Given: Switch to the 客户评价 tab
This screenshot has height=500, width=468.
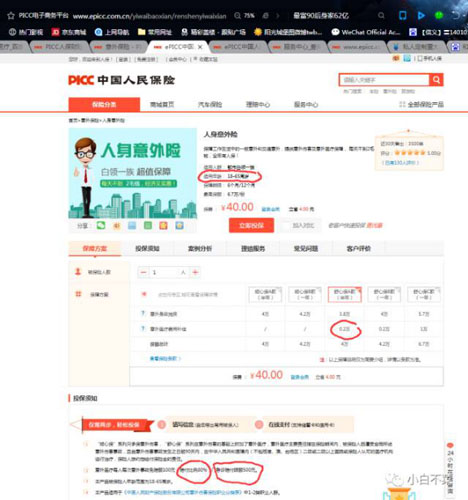Looking at the screenshot, I should click(359, 248).
